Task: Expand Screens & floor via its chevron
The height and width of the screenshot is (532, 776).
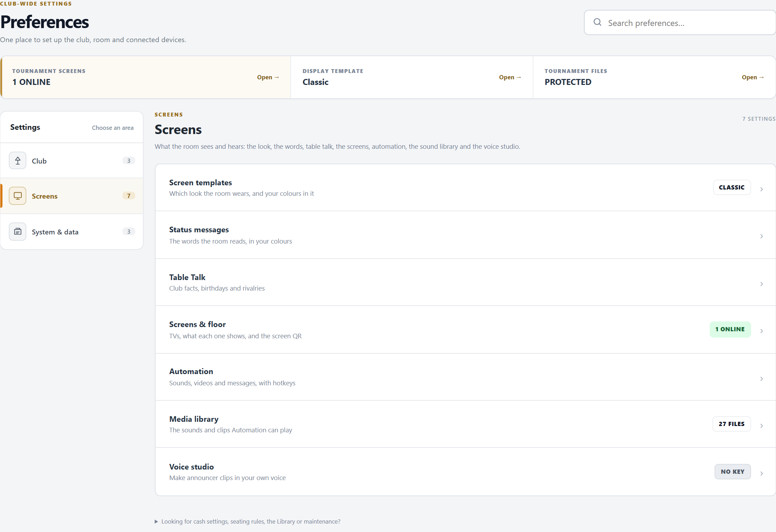Action: click(762, 331)
